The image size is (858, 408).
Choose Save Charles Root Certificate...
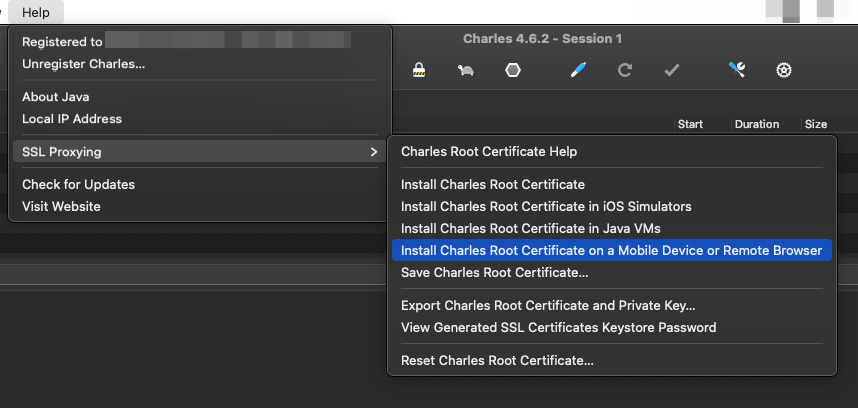[x=612, y=272]
